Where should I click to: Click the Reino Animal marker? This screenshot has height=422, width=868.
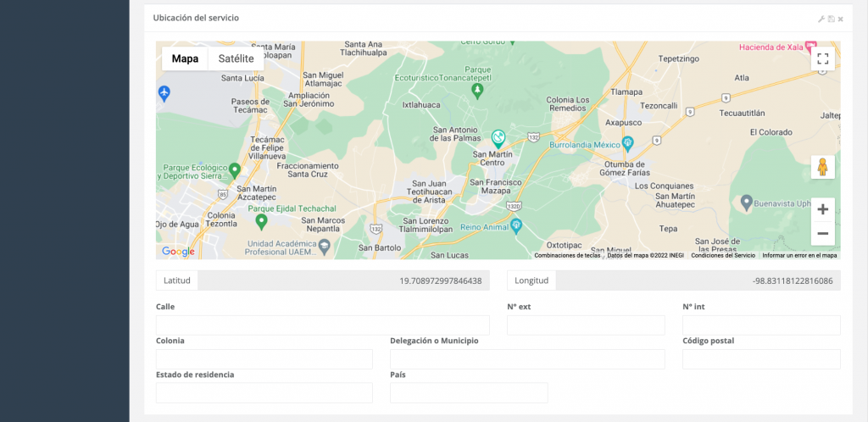[516, 225]
